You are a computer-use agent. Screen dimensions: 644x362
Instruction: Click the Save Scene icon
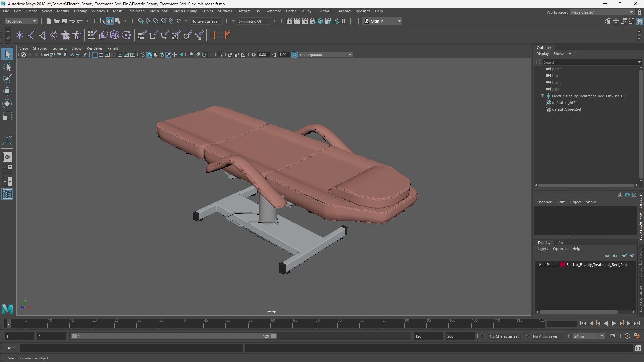(64, 21)
